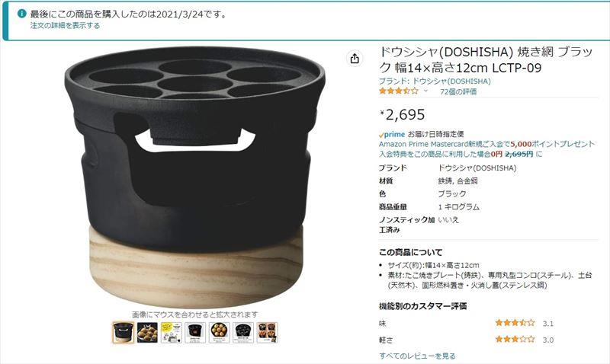The height and width of the screenshot is (364, 610).
Task: Select first thumbnail of takoyaki grill
Action: pyautogui.click(x=123, y=333)
